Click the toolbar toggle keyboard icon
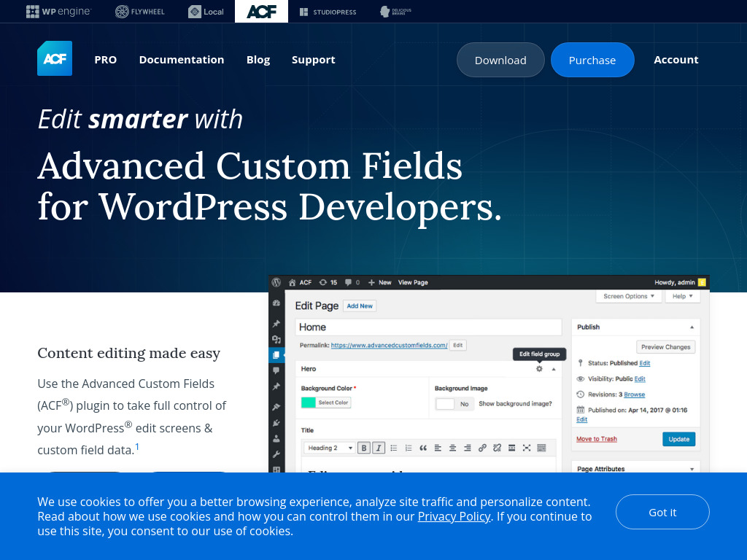This screenshot has height=560, width=747. click(x=541, y=448)
